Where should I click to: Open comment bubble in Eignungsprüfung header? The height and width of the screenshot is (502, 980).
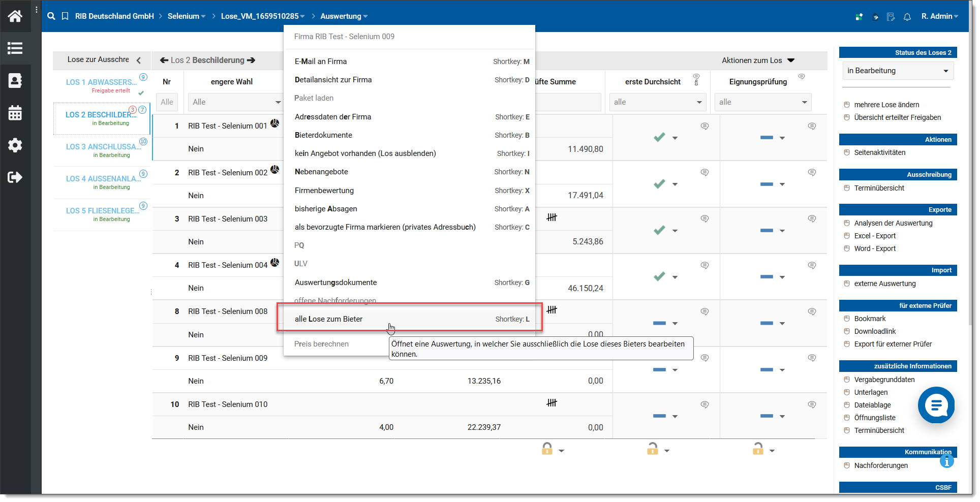tap(802, 76)
